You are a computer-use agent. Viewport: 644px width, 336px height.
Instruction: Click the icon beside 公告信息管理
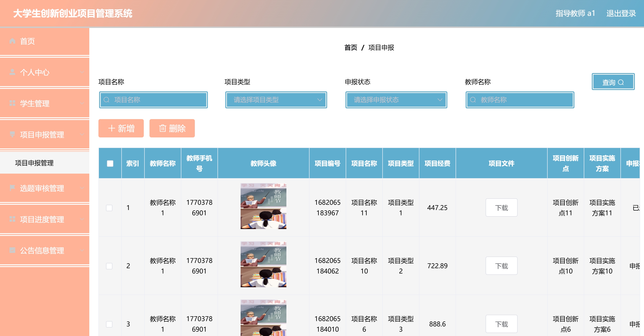pyautogui.click(x=12, y=250)
